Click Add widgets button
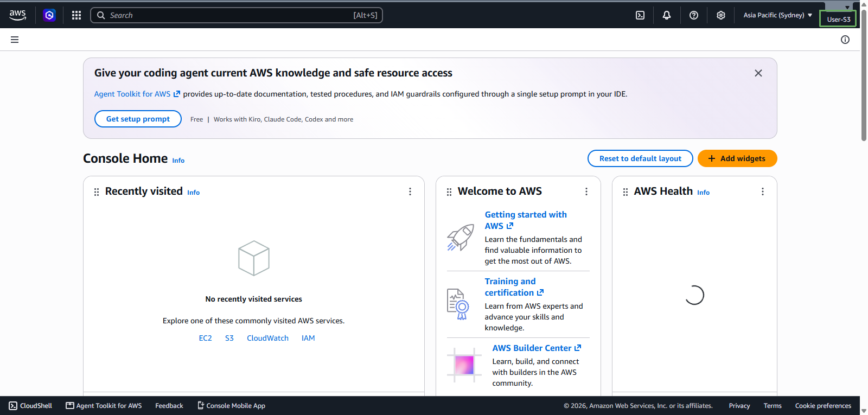The width and height of the screenshot is (868, 415). (x=737, y=158)
